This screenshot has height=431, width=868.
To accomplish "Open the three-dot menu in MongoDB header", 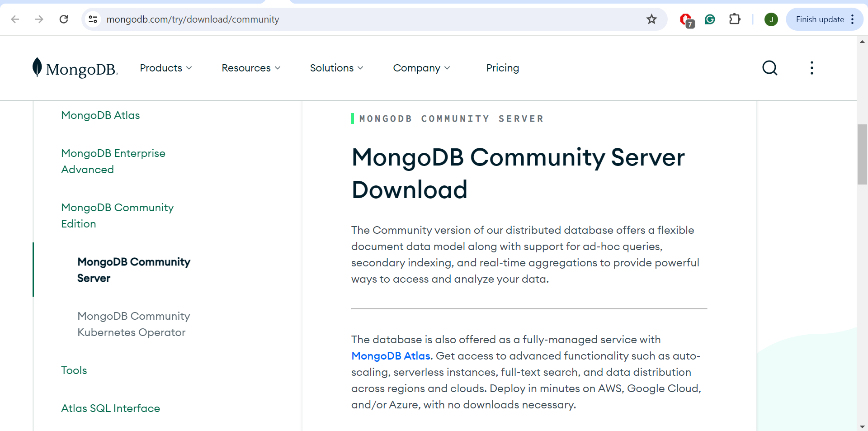I will (x=812, y=68).
